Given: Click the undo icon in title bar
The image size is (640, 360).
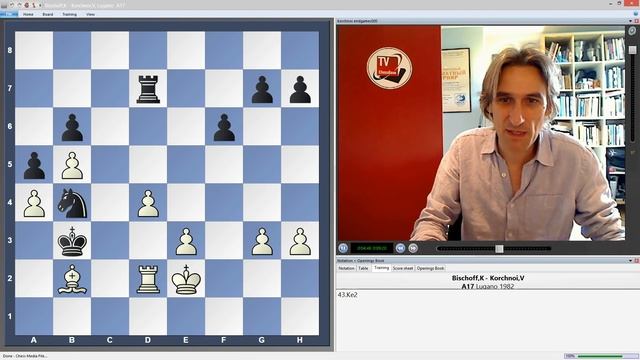Looking at the screenshot, I should (x=12, y=5).
